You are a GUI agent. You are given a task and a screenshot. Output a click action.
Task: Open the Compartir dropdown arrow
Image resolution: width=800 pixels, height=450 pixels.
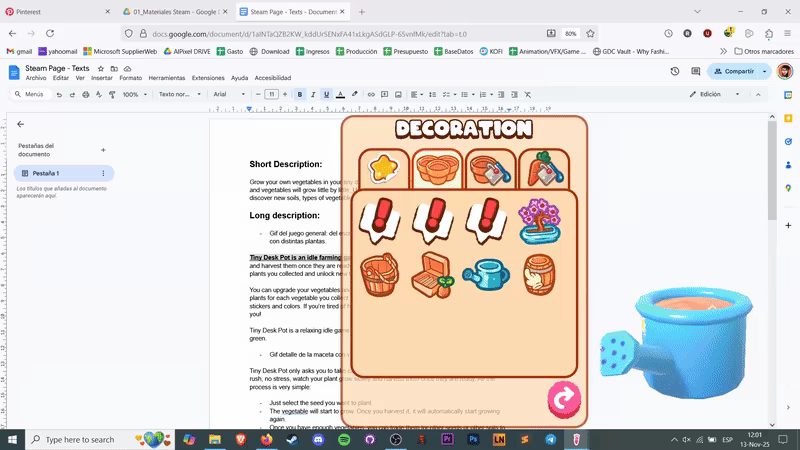coord(764,71)
